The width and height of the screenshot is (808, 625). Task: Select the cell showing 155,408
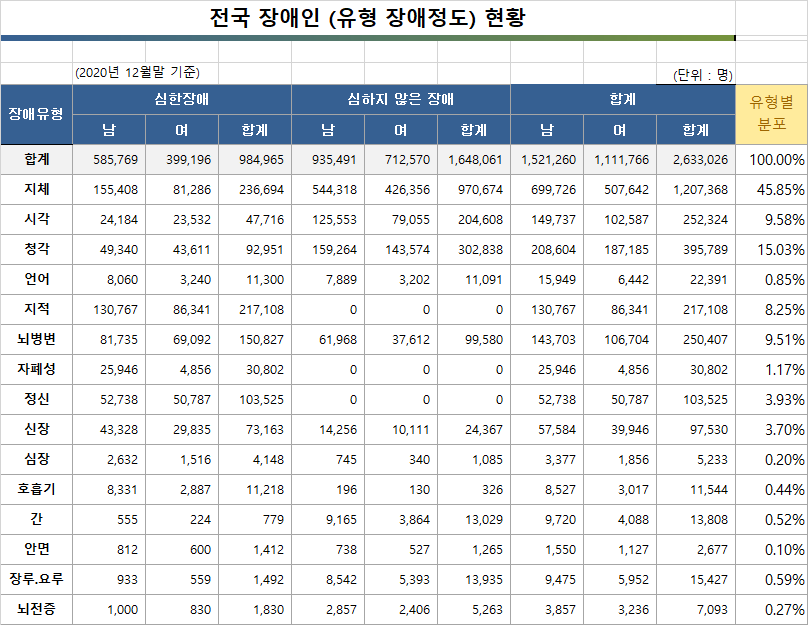pos(109,189)
